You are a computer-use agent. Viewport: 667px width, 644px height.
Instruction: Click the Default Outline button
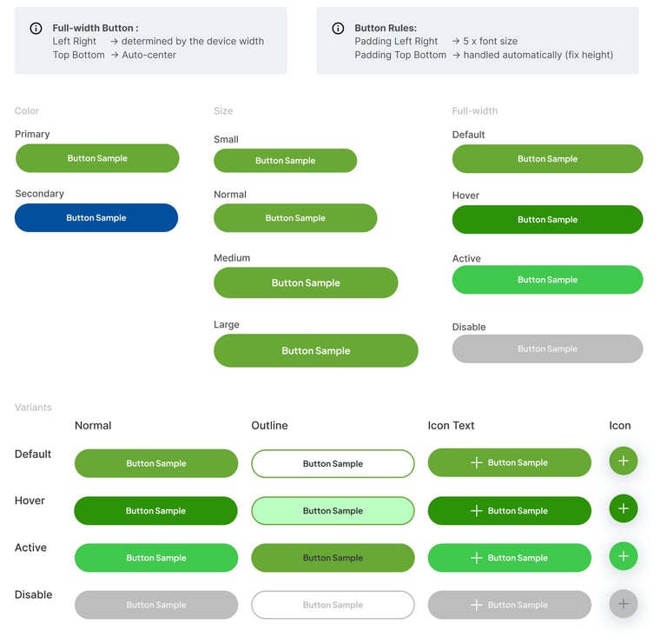coord(333,463)
